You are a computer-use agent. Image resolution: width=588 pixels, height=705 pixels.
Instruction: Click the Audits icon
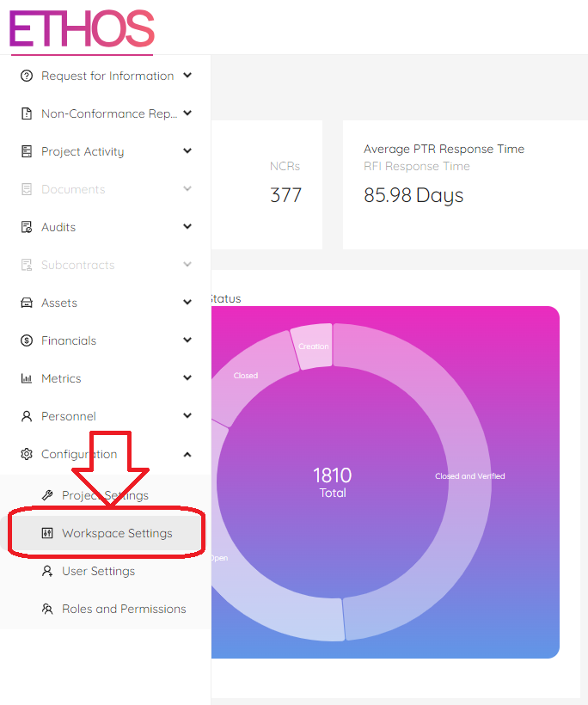pos(27,227)
